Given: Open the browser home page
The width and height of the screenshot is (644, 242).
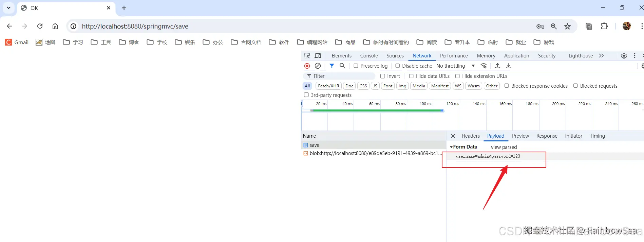Looking at the screenshot, I should [55, 26].
